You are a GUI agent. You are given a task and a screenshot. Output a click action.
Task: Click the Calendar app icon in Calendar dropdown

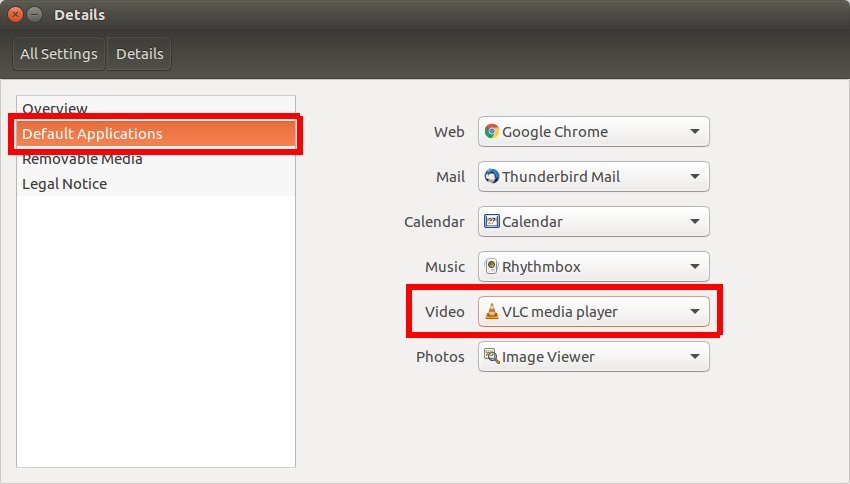[492, 221]
